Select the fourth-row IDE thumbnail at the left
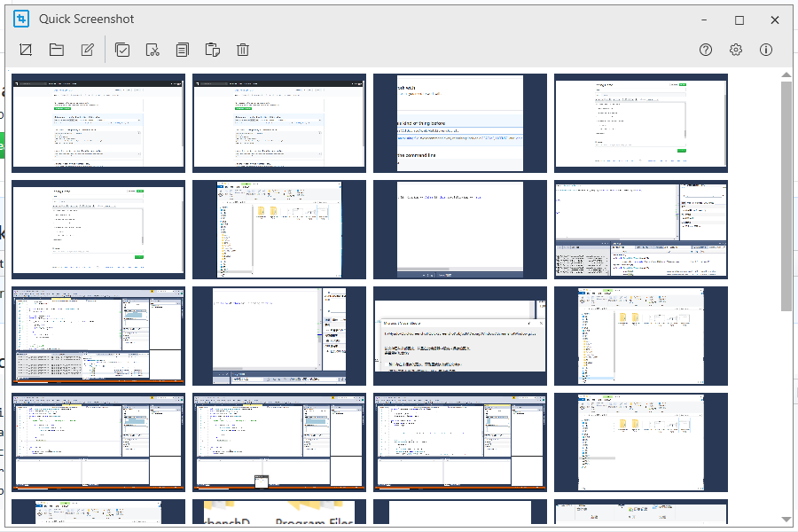Screen dimensions: 798x532 pos(98,442)
